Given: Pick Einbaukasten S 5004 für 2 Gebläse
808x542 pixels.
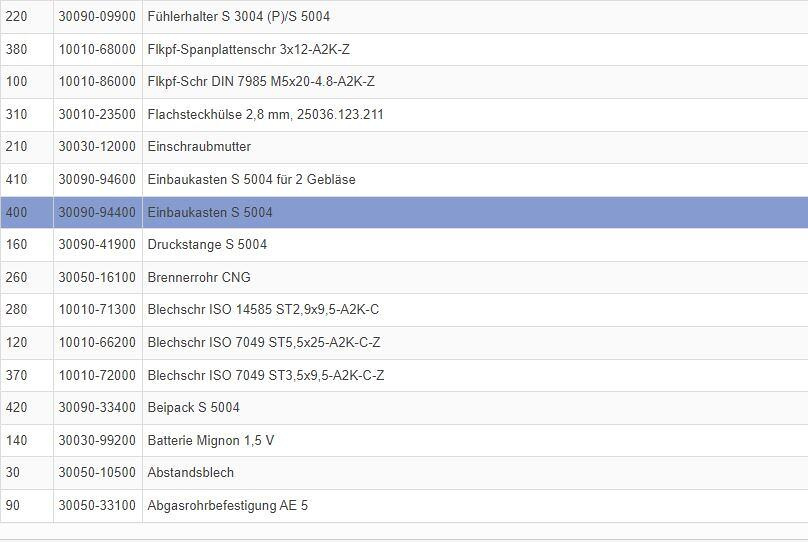Looking at the screenshot, I should [251, 180].
